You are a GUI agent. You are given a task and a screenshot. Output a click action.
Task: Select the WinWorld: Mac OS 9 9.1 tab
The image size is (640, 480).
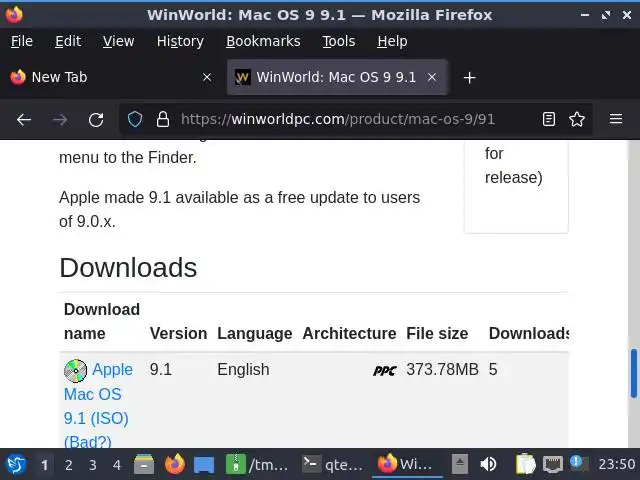[x=337, y=77]
